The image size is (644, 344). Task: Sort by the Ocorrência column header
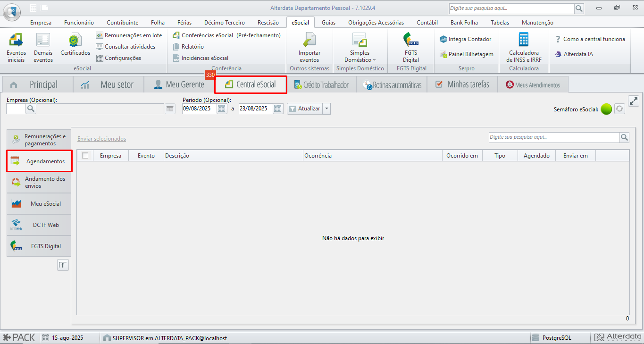pyautogui.click(x=373, y=156)
